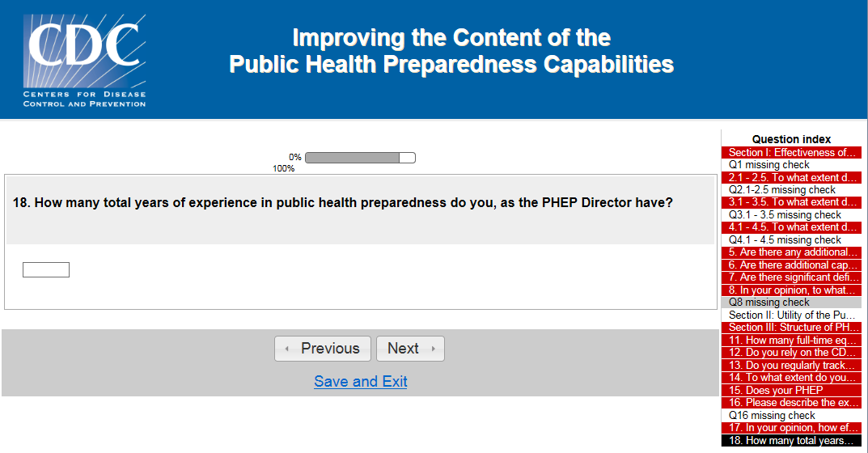Click the CDC logo in the header

tap(85, 60)
